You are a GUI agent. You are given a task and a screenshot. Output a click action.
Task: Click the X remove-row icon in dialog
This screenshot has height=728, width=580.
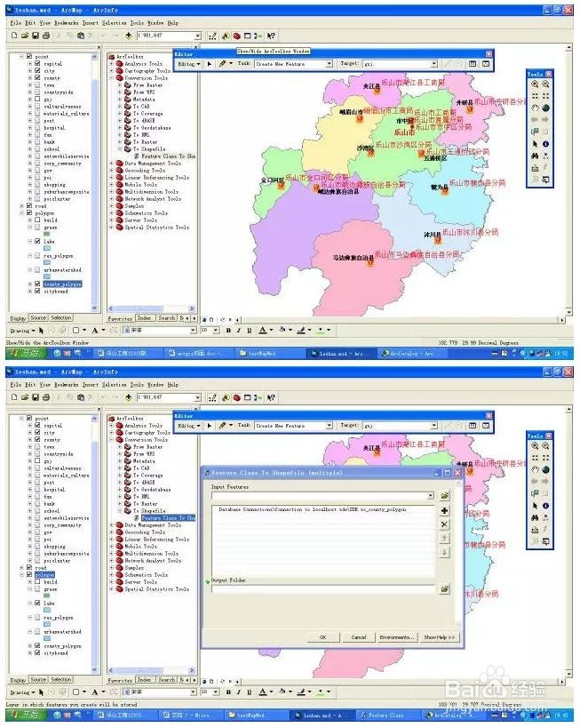coord(444,524)
